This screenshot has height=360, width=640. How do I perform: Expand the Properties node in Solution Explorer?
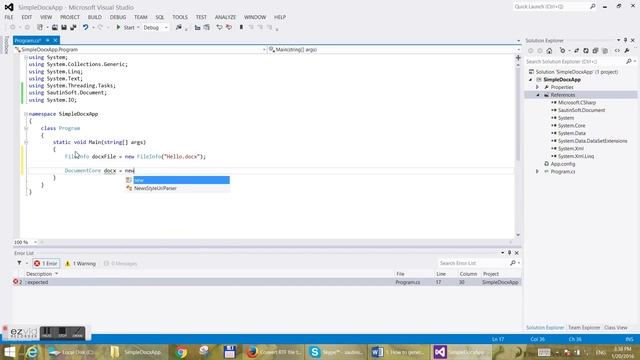click(538, 87)
